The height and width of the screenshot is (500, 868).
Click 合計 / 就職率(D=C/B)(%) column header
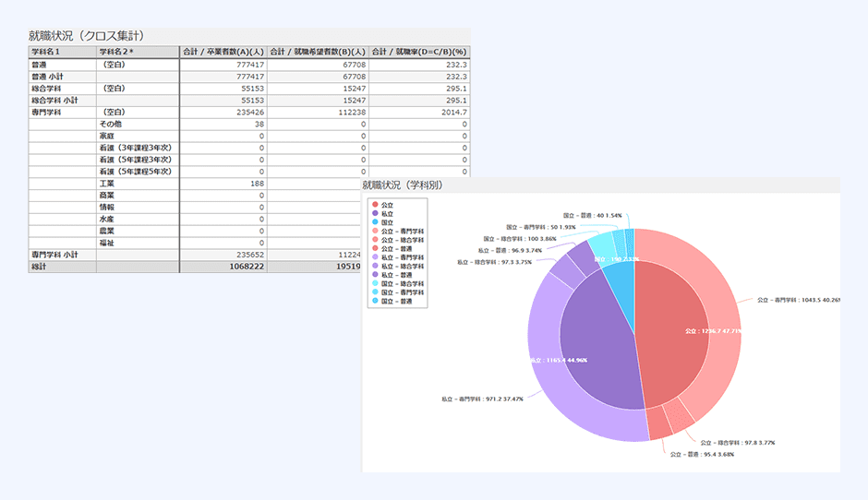pos(419,53)
